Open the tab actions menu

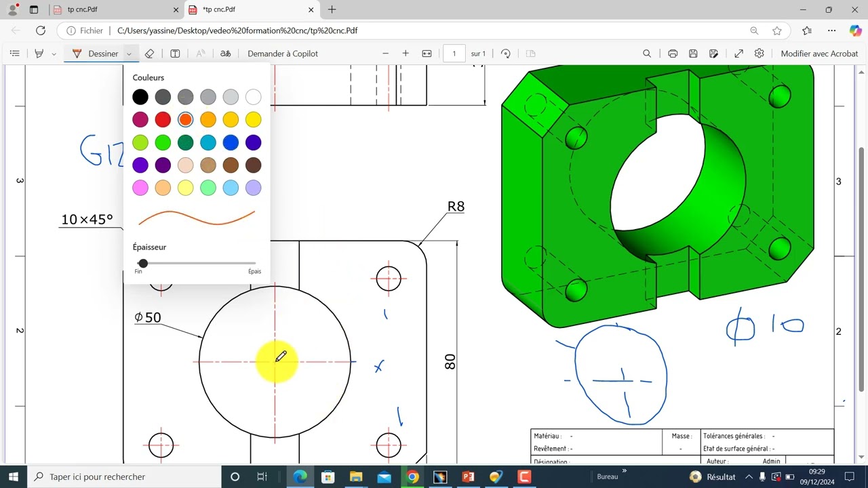coord(34,9)
